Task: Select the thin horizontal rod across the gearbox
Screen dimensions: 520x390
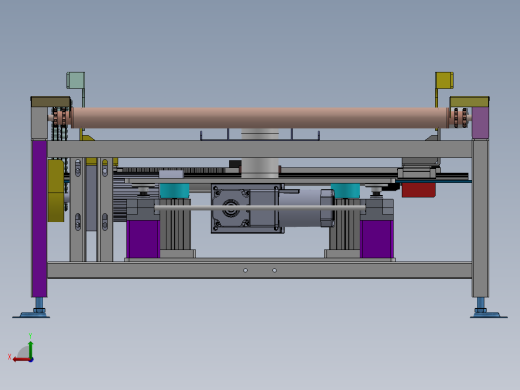Action: (x=260, y=208)
